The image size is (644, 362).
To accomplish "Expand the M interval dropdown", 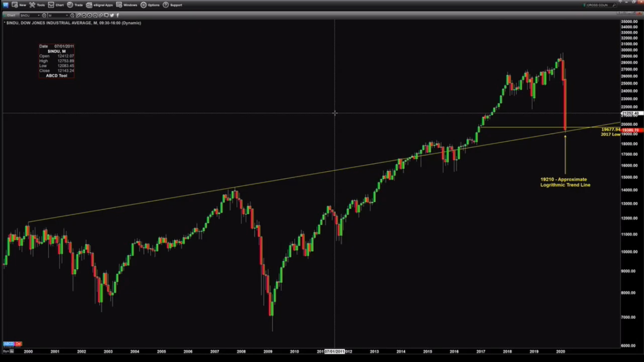I will [x=67, y=15].
